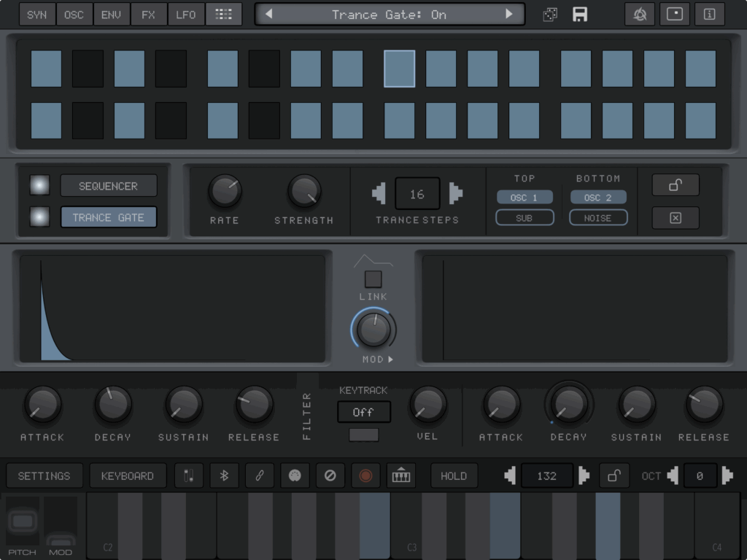747x560 pixels.
Task: Switch to the OSC tab
Action: pos(74,15)
